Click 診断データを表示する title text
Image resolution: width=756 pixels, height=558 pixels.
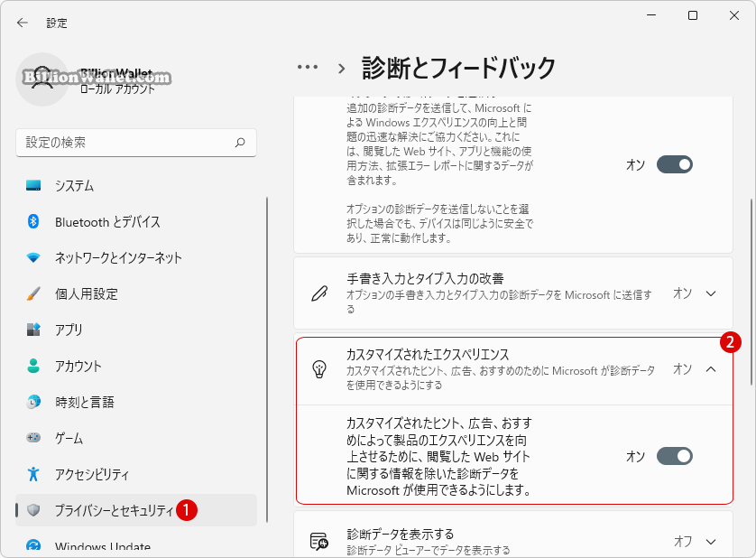(401, 535)
